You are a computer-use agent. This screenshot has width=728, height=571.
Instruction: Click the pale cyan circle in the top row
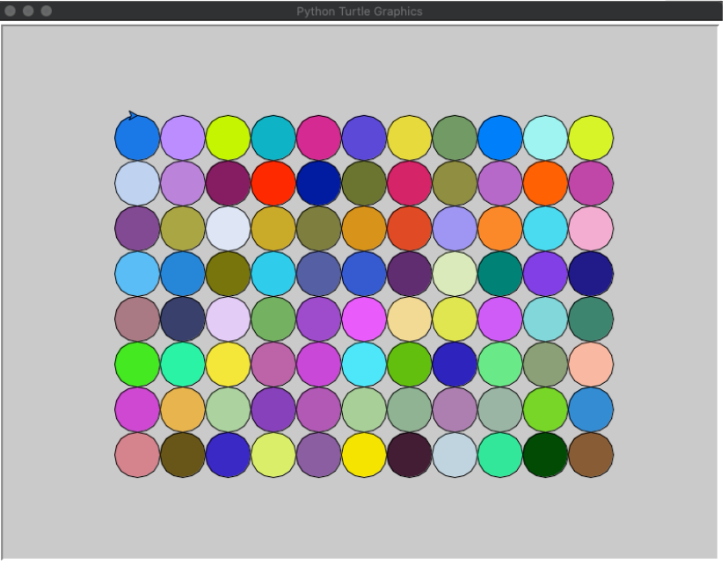(547, 138)
